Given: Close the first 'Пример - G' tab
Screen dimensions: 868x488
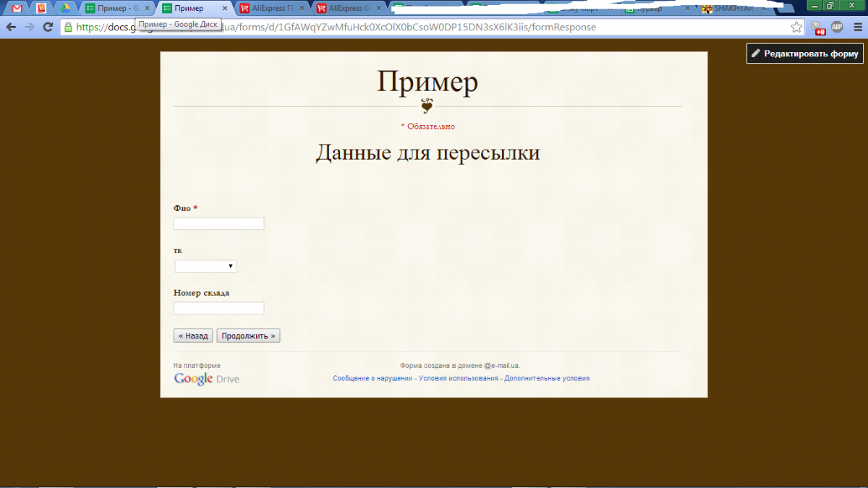Looking at the screenshot, I should pyautogui.click(x=147, y=9).
